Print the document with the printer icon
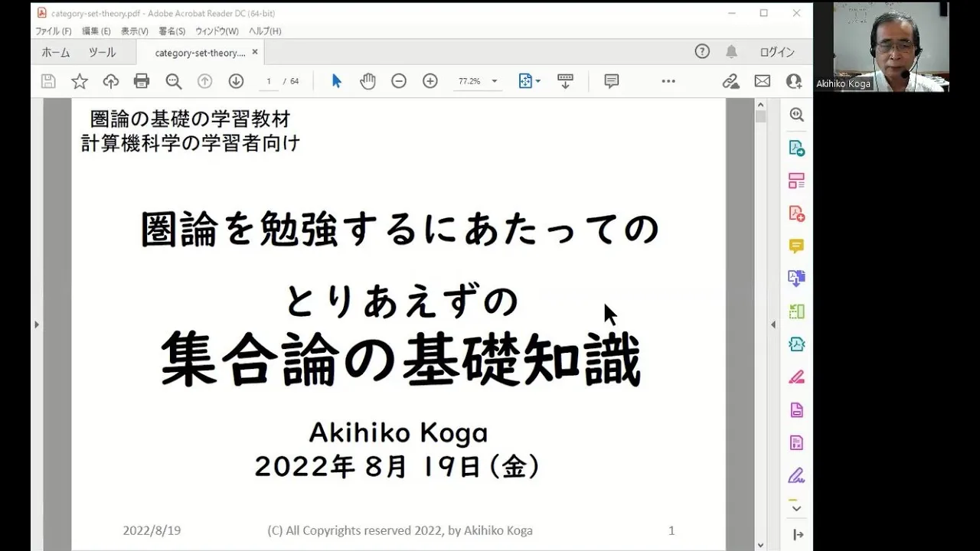Image resolution: width=980 pixels, height=551 pixels. (x=142, y=81)
